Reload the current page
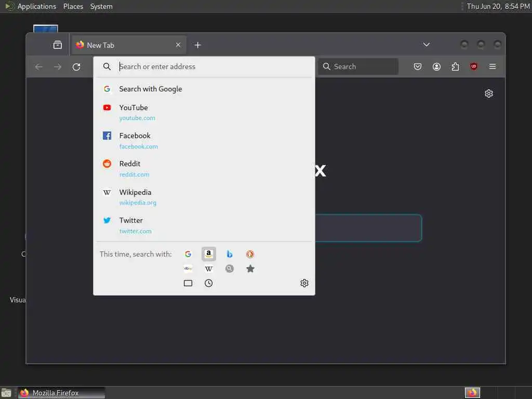This screenshot has height=399, width=532. point(76,67)
